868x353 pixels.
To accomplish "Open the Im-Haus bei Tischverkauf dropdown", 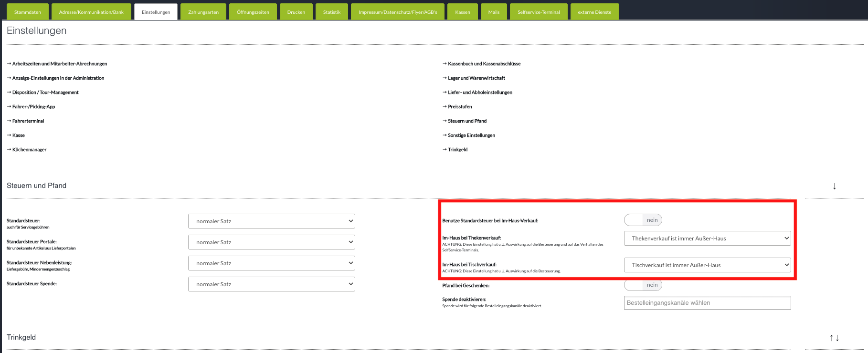I will [707, 265].
